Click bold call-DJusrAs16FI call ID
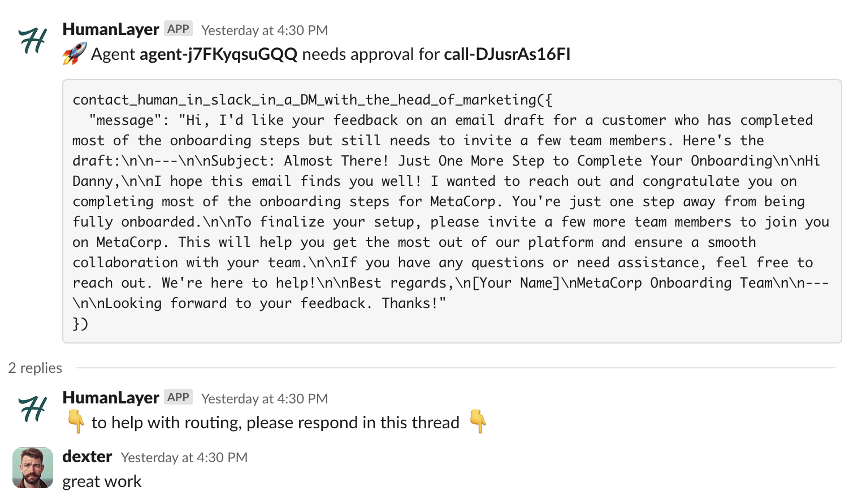The height and width of the screenshot is (504, 849). click(507, 54)
